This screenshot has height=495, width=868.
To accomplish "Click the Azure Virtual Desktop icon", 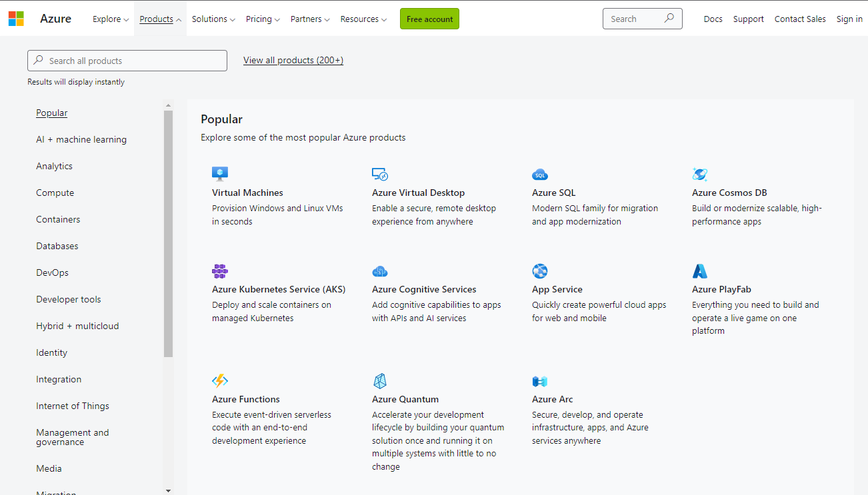I will pyautogui.click(x=380, y=175).
